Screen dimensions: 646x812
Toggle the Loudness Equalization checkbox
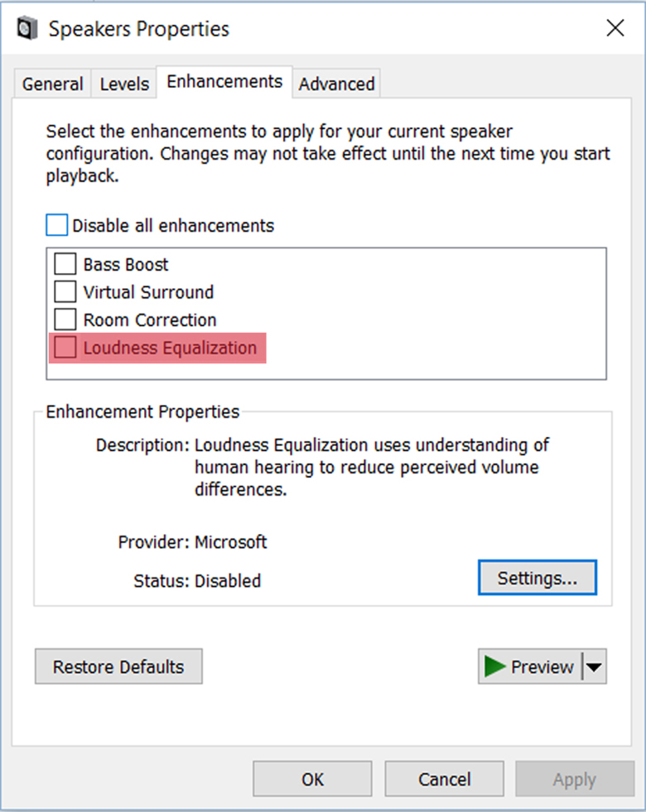(x=65, y=348)
